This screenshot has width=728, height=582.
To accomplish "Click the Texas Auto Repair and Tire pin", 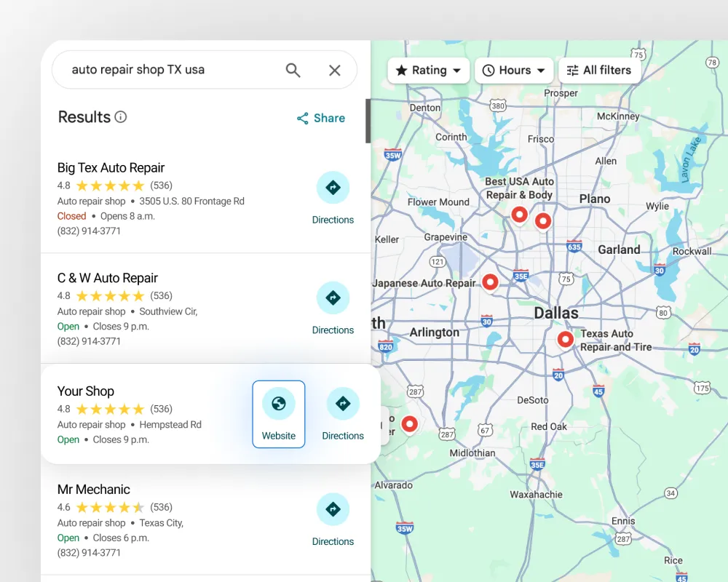I will [565, 339].
